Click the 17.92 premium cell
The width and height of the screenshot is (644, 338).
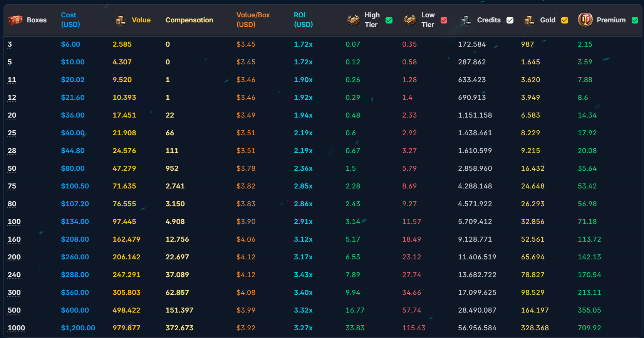pyautogui.click(x=587, y=133)
